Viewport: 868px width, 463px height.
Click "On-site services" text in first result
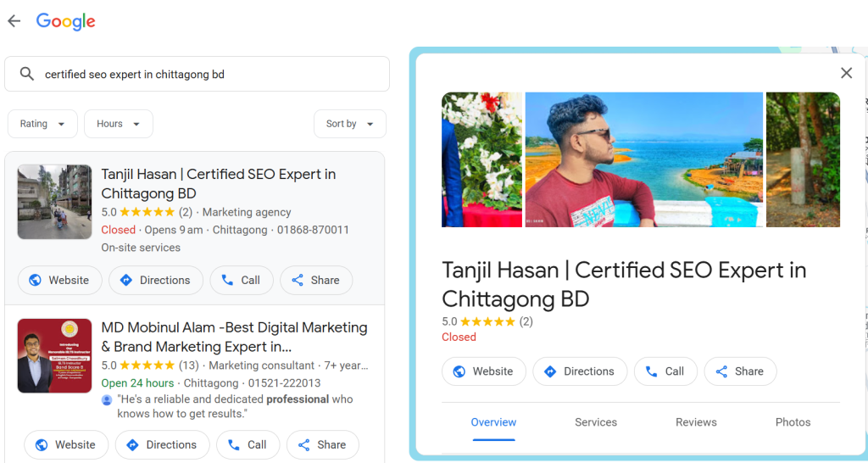pos(141,248)
